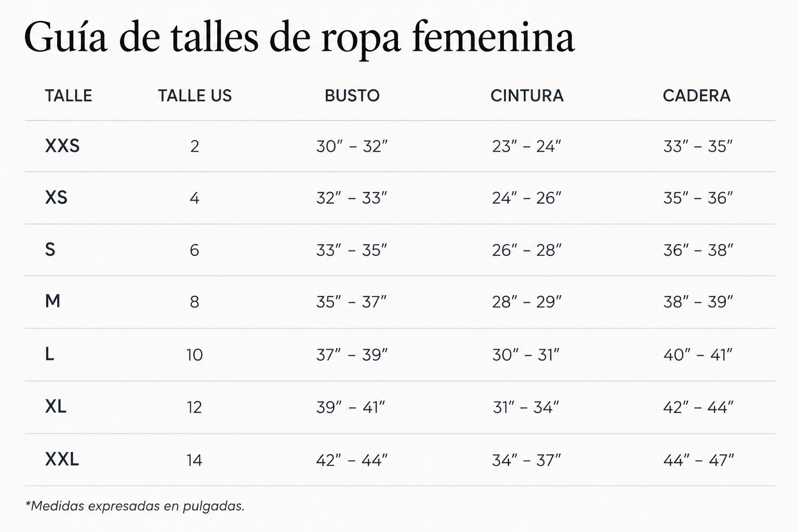The height and width of the screenshot is (532, 798).
Task: Click hip measurement 33″ – 35″
Action: pos(698,147)
